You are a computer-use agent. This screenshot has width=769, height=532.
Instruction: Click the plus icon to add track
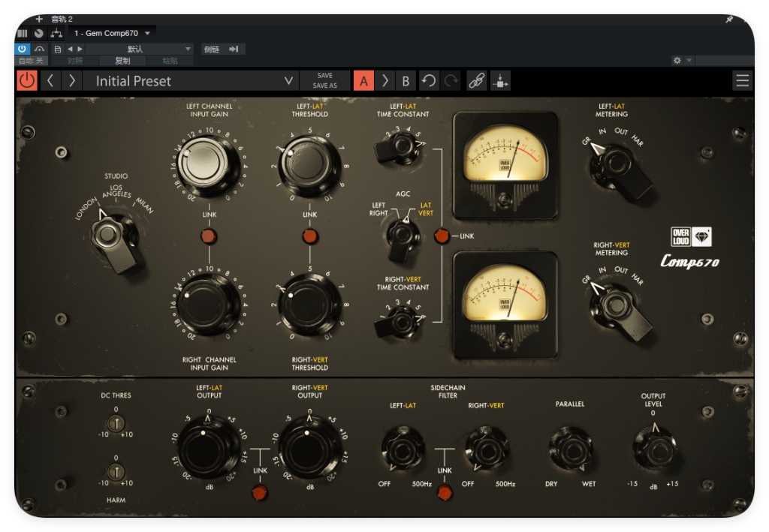point(39,19)
